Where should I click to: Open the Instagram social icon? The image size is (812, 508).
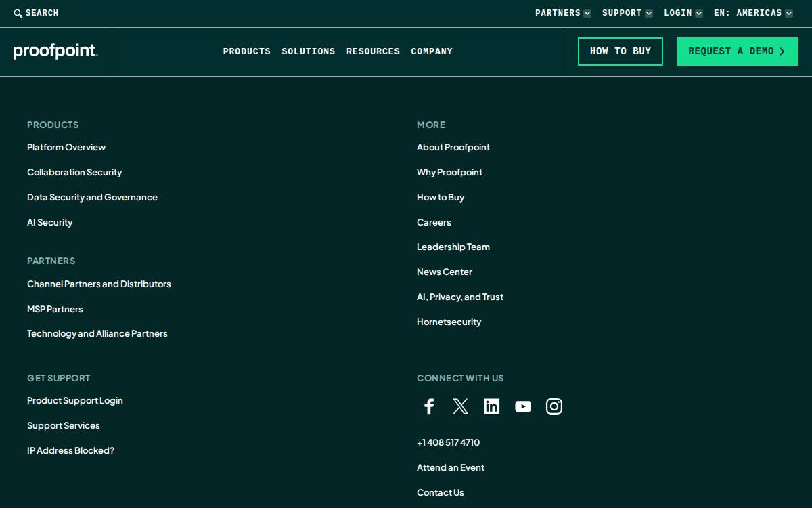pos(554,406)
